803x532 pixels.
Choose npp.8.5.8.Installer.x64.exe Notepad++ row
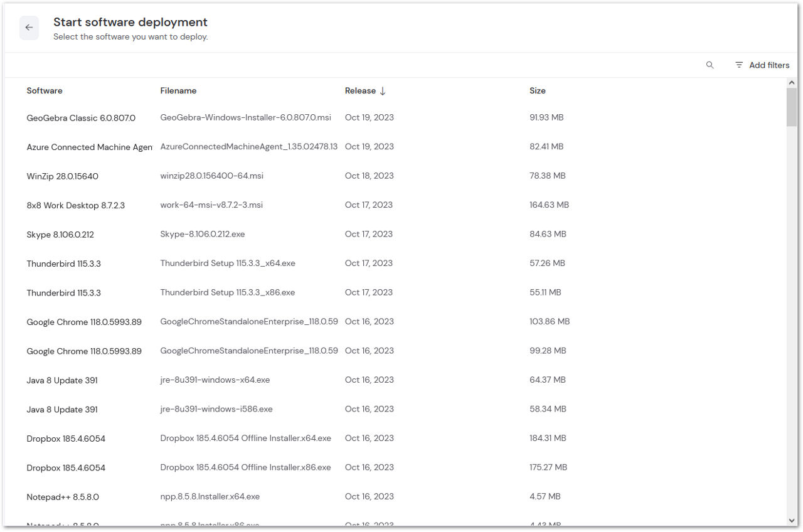pyautogui.click(x=395, y=497)
